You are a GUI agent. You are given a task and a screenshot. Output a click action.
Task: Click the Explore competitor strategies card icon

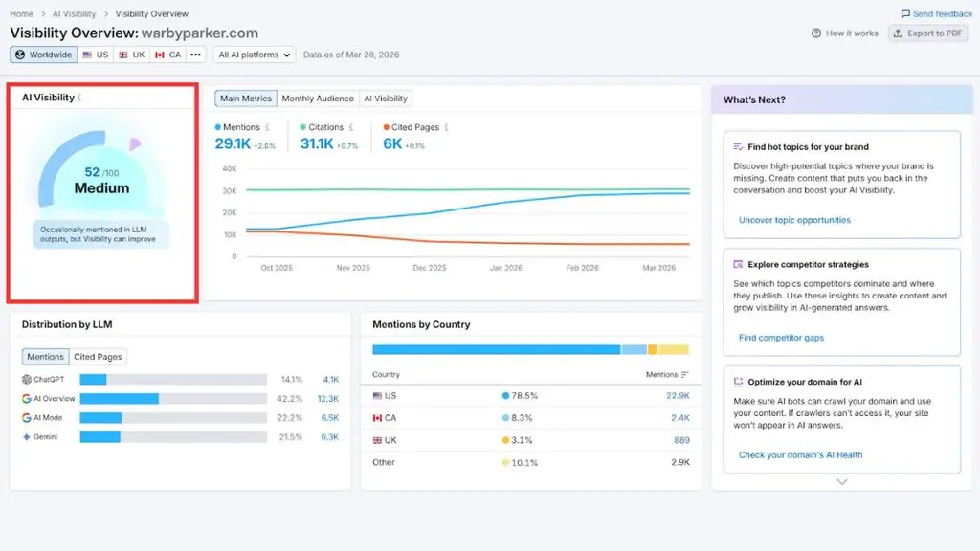click(x=738, y=264)
